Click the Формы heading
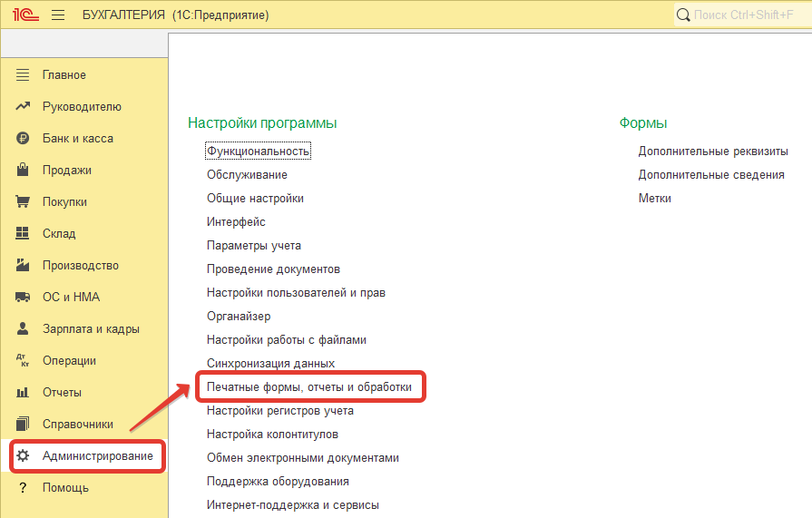Viewport: 812px width, 518px height. [643, 122]
